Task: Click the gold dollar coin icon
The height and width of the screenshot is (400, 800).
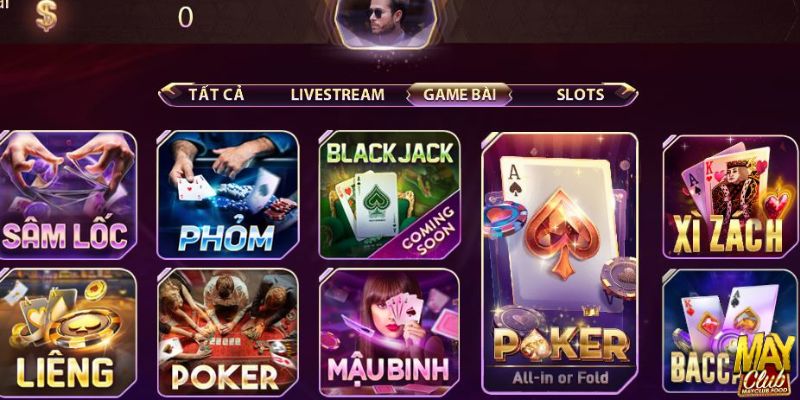Action: point(46,16)
